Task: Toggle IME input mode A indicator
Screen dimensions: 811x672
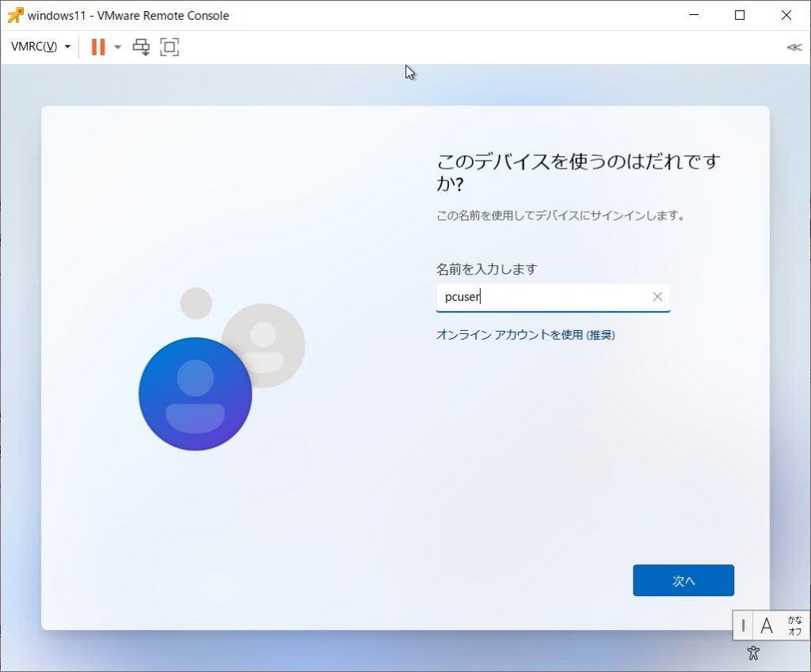Action: [767, 626]
